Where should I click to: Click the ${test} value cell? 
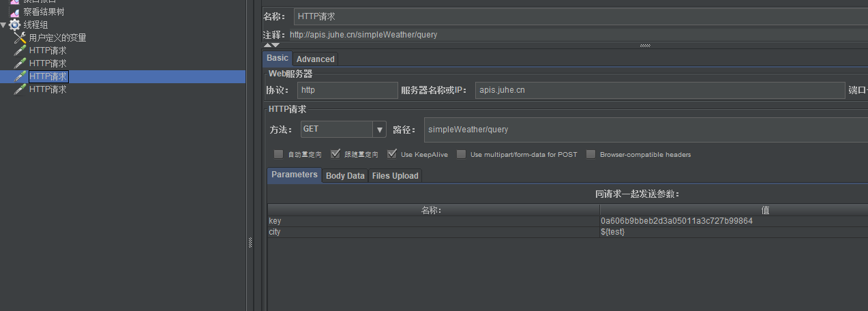(x=734, y=232)
